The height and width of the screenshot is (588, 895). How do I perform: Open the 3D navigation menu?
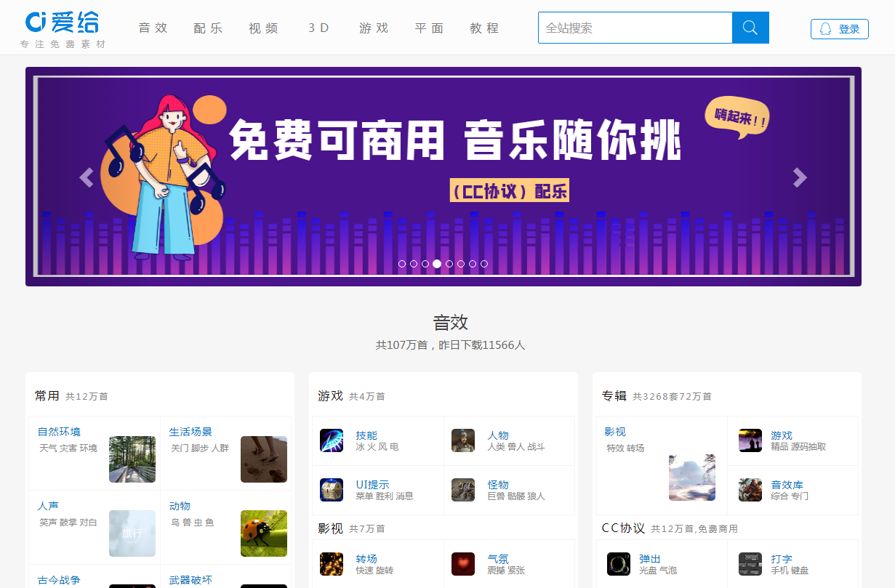pyautogui.click(x=319, y=28)
